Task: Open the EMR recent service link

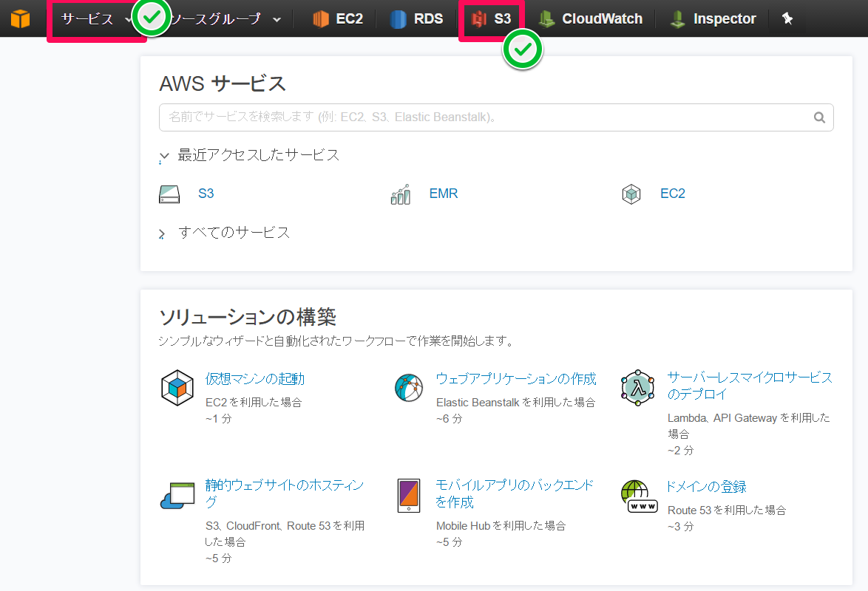Action: click(444, 194)
